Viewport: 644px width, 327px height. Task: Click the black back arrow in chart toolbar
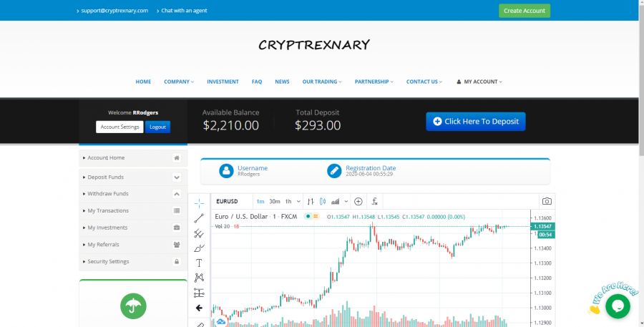pyautogui.click(x=199, y=308)
